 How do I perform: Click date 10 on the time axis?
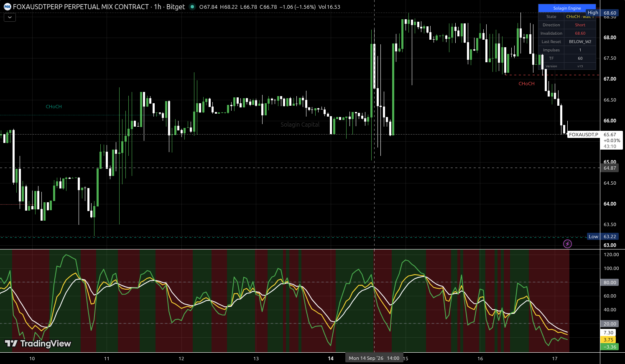coord(32,359)
